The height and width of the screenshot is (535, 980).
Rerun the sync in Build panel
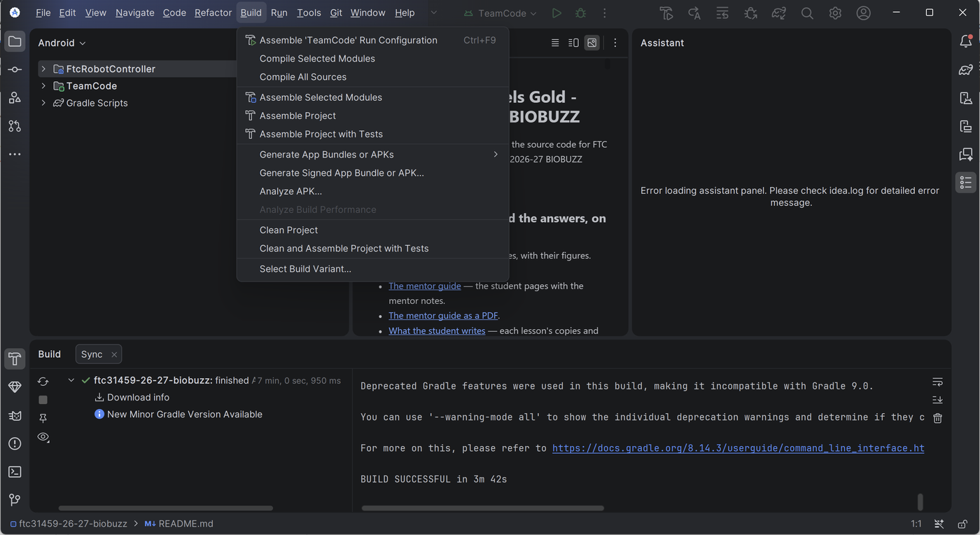coord(43,382)
